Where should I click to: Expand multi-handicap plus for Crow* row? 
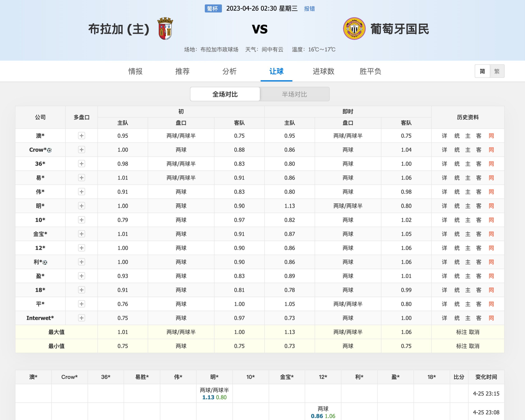coord(82,150)
